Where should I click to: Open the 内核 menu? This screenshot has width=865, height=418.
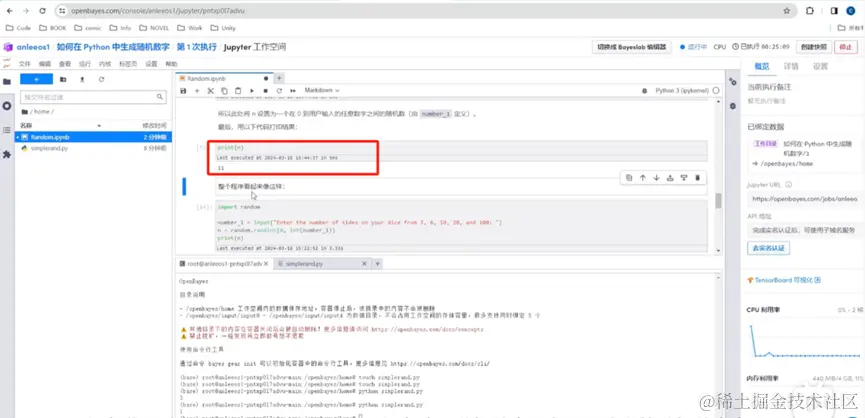click(105, 64)
